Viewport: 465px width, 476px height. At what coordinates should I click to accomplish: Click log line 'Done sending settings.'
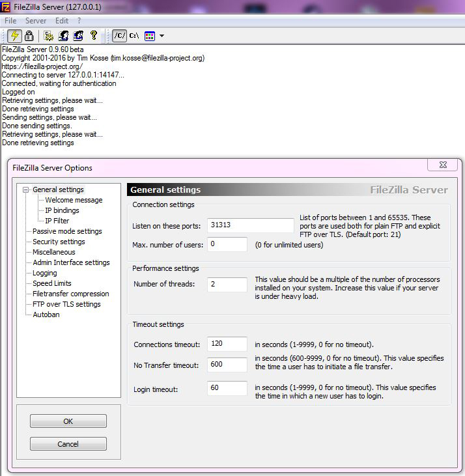click(36, 126)
